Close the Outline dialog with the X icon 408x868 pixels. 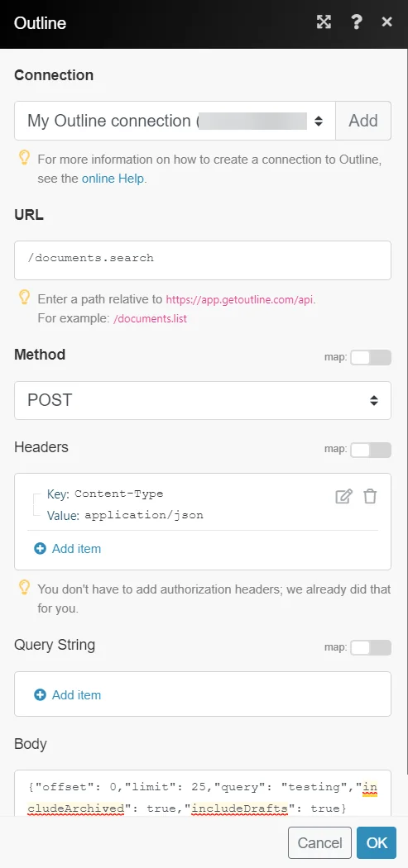pyautogui.click(x=387, y=22)
